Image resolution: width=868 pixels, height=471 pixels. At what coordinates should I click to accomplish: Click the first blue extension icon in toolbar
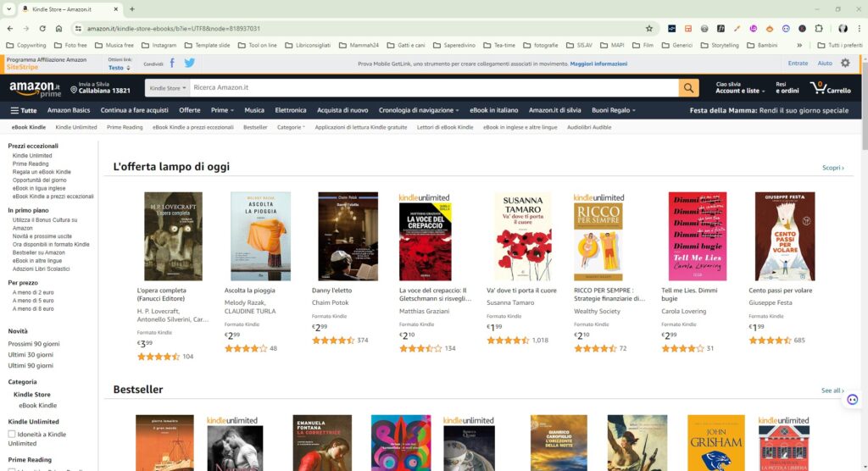(671, 28)
